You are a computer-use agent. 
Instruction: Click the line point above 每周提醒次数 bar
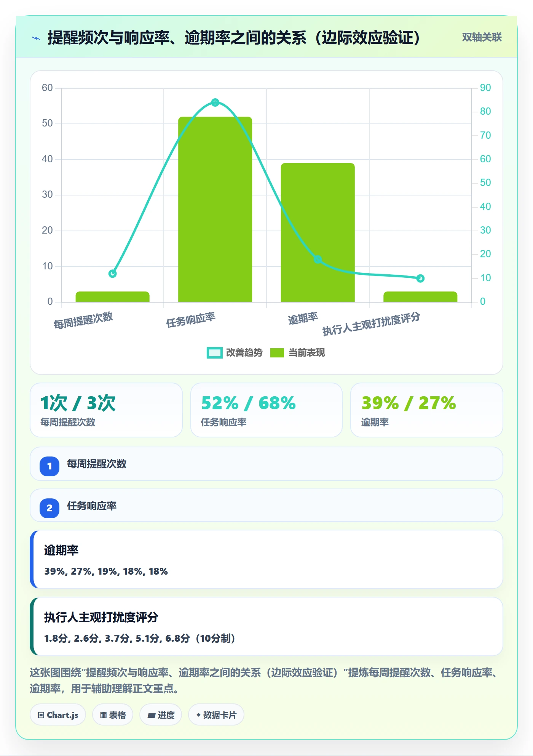(x=113, y=274)
